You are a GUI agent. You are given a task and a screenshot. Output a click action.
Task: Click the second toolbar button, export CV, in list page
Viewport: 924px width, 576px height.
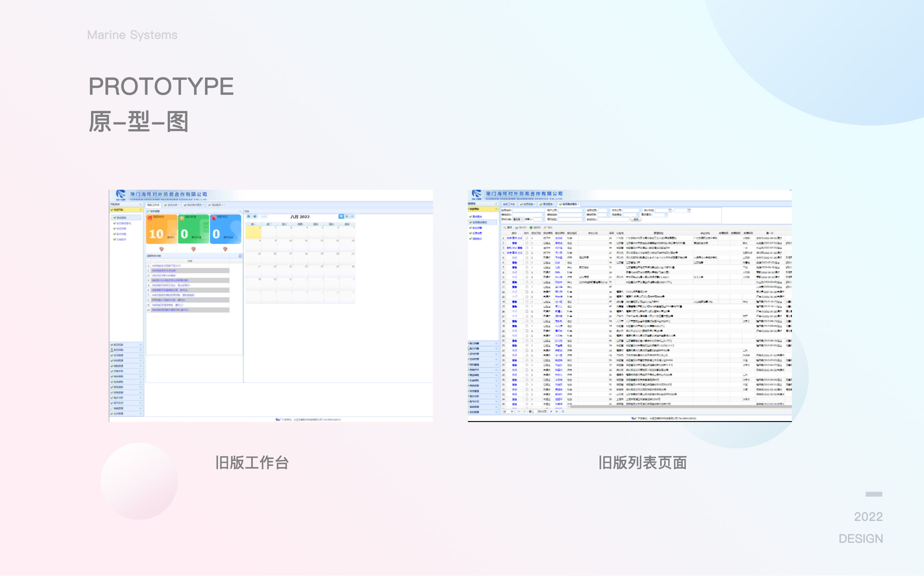[521, 227]
